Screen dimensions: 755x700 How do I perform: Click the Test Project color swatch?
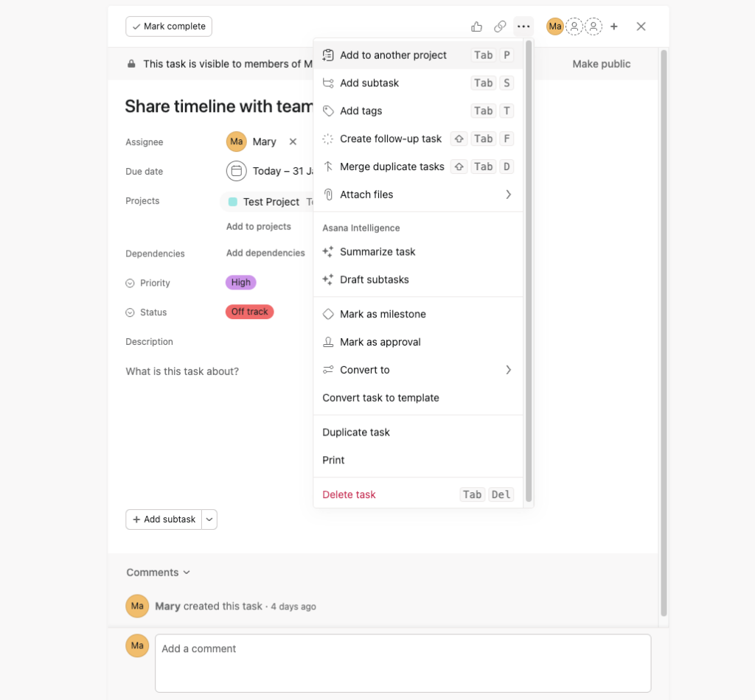coord(234,201)
